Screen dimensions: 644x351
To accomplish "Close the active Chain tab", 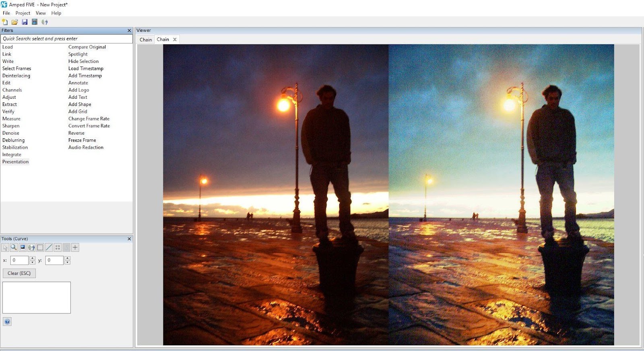I will [175, 39].
